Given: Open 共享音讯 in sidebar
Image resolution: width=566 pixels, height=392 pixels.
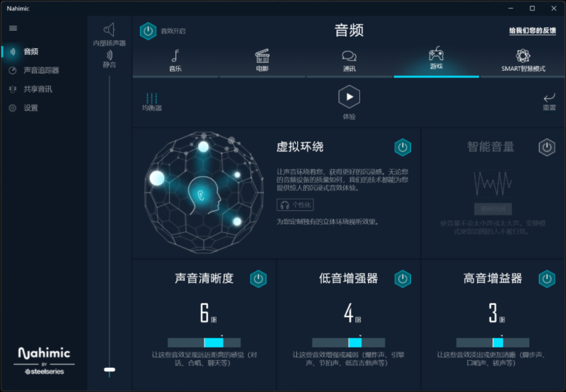Looking at the screenshot, I should [37, 89].
